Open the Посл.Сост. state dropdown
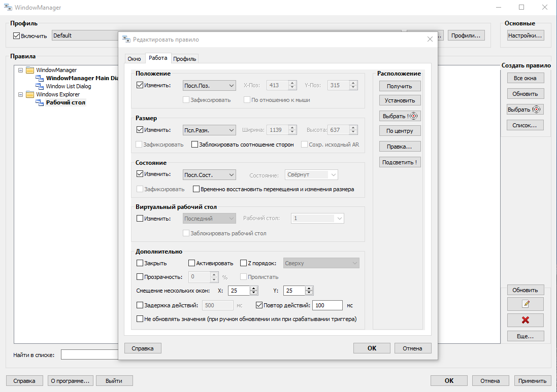The image size is (557, 392). 209,175
